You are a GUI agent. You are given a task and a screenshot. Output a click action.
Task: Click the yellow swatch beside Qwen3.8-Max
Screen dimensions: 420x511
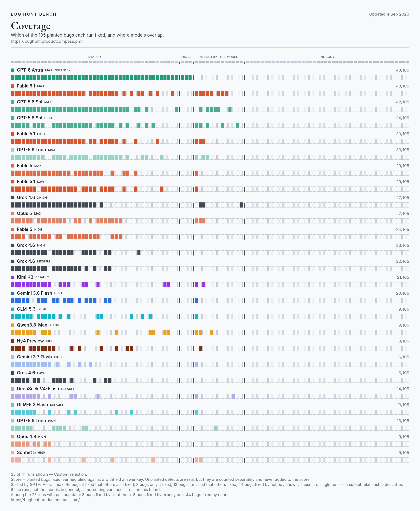(x=13, y=325)
